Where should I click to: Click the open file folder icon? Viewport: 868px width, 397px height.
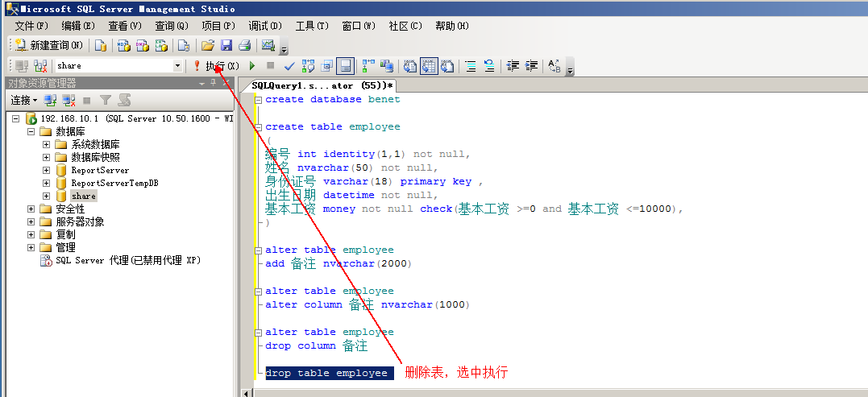(x=208, y=46)
